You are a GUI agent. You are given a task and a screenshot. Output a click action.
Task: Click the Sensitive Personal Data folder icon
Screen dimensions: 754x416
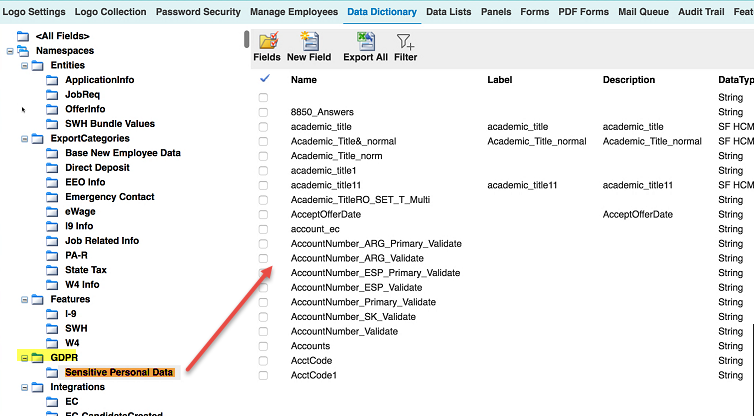tap(52, 372)
